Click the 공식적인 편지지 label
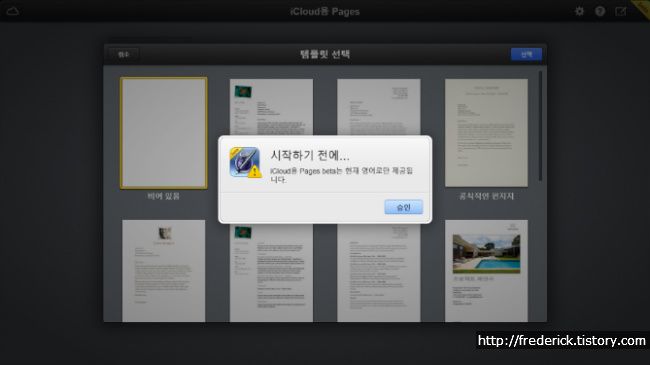The width and height of the screenshot is (650, 365). point(486,196)
